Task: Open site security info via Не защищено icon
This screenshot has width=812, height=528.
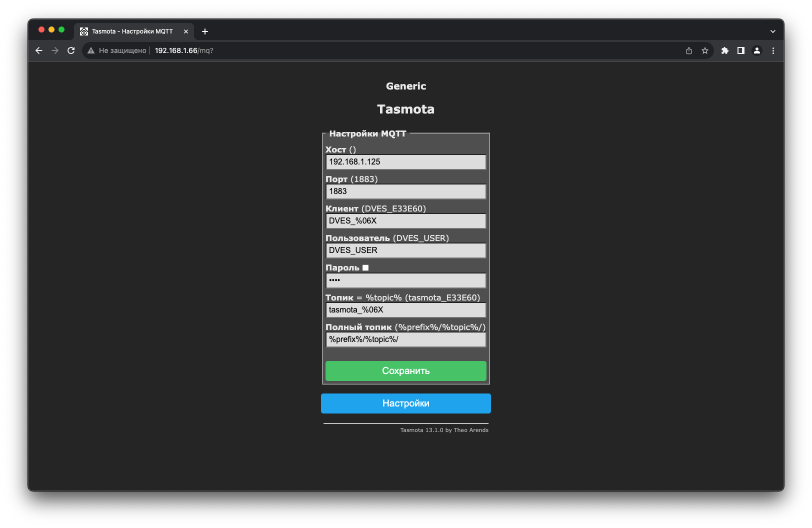Action: pyautogui.click(x=91, y=50)
